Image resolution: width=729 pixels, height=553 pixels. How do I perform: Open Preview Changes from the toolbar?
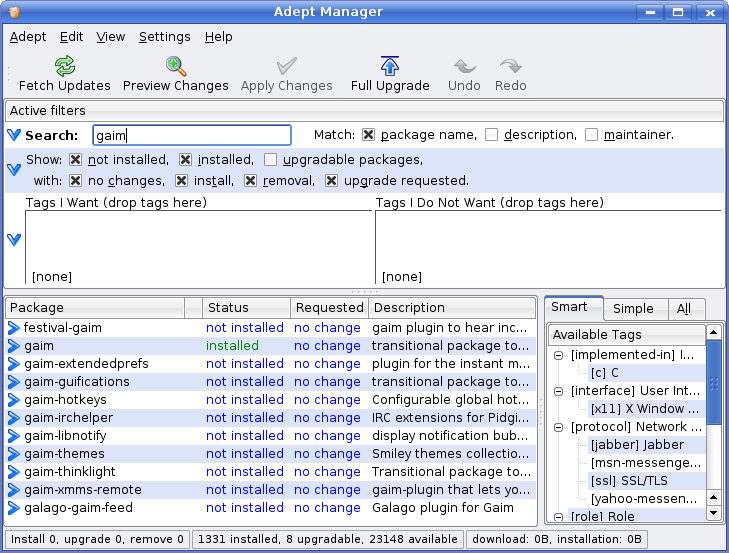(x=176, y=67)
